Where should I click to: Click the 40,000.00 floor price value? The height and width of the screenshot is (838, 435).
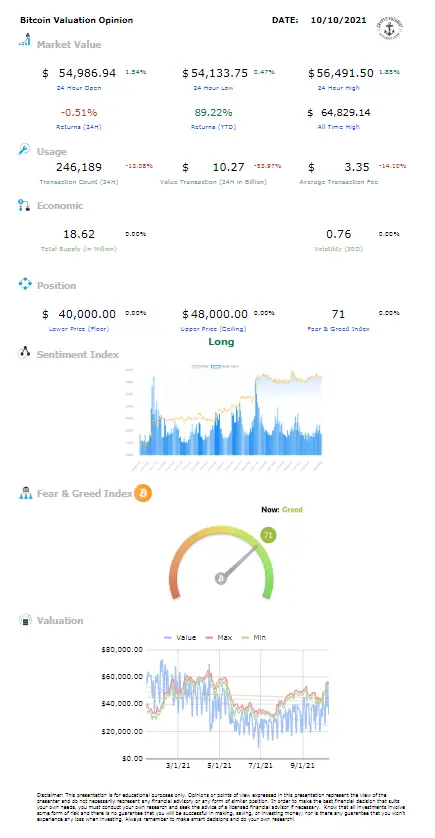click(x=86, y=314)
